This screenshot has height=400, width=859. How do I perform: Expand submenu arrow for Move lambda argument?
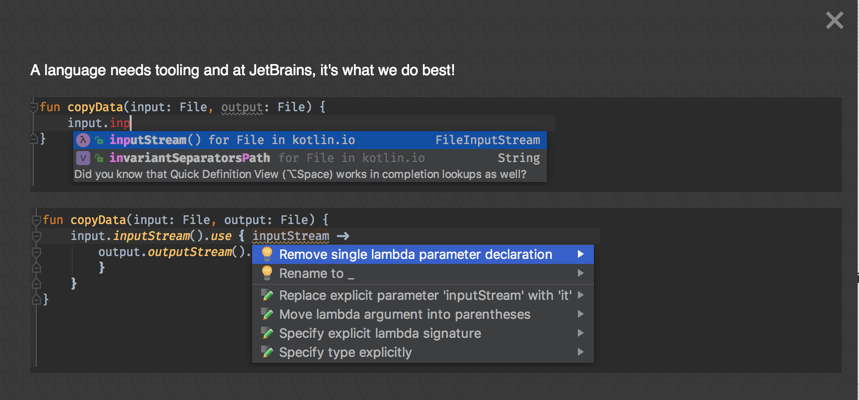581,315
